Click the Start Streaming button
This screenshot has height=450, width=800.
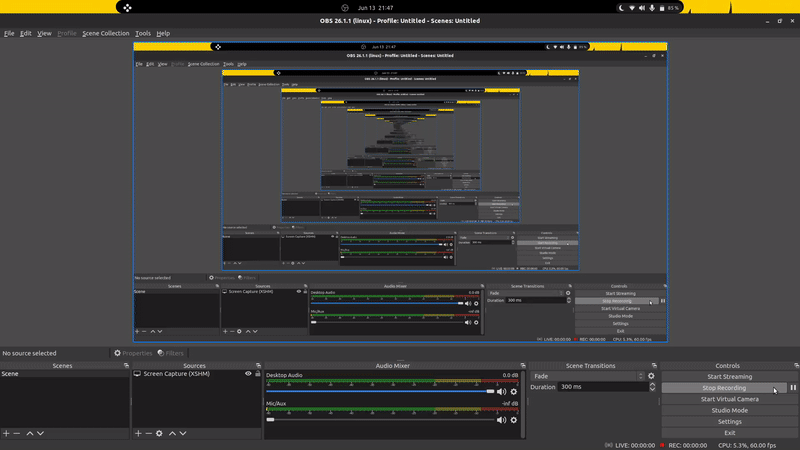coord(730,377)
